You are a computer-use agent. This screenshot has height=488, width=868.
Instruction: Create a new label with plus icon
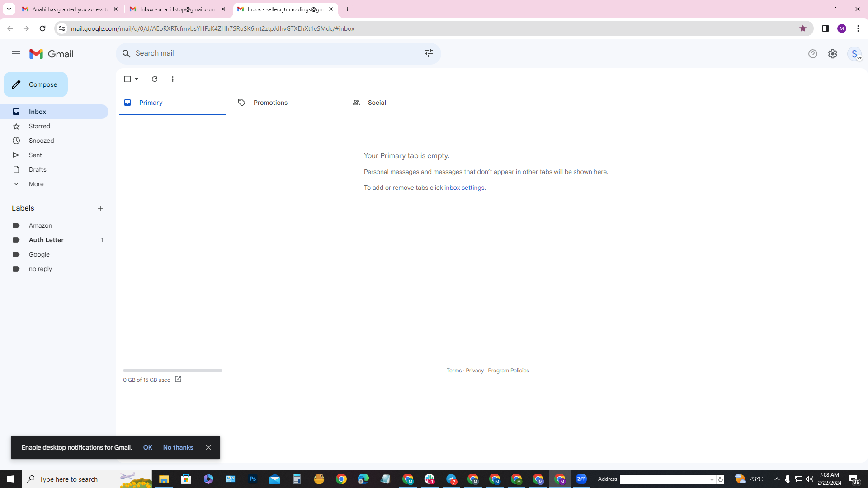click(100, 208)
